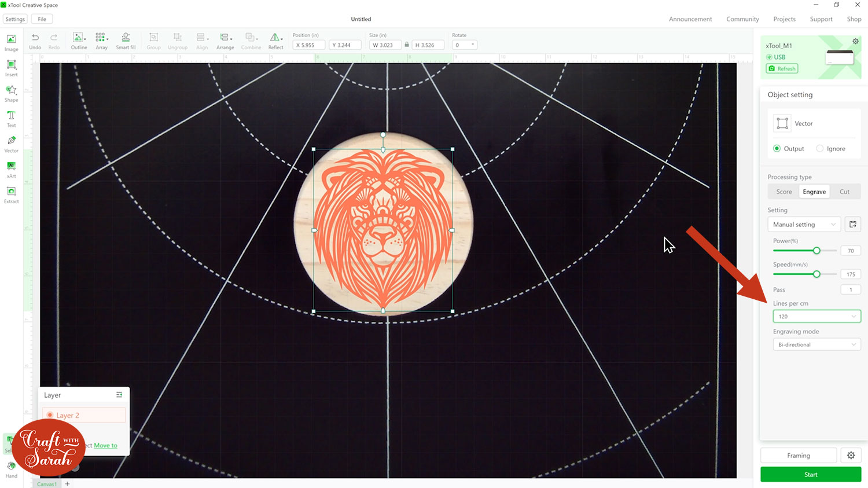Click the Pass count field

(x=851, y=289)
